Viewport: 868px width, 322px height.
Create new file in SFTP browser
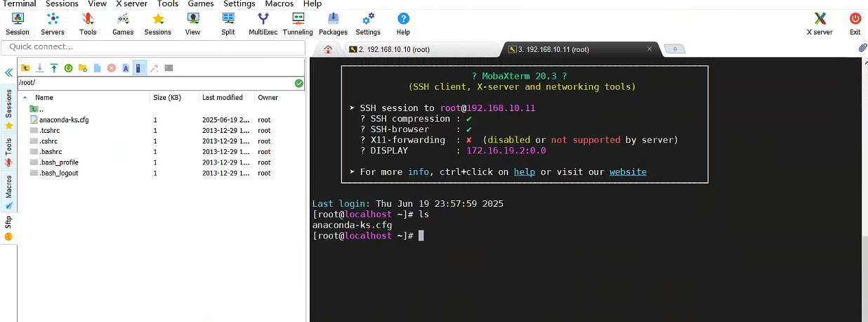click(97, 68)
